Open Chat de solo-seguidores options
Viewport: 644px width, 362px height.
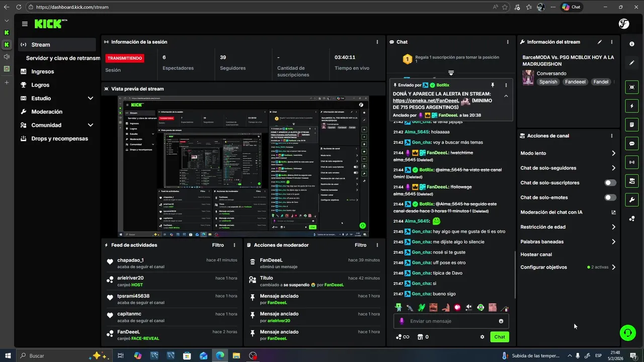click(568, 168)
